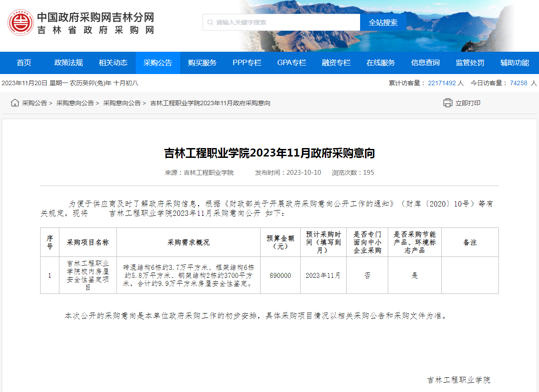Click the printer icon
This screenshot has height=392, width=539.
click(x=448, y=103)
